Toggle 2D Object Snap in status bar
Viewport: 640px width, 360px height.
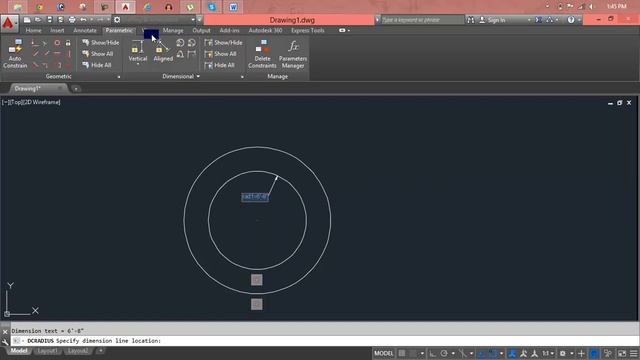click(x=493, y=353)
